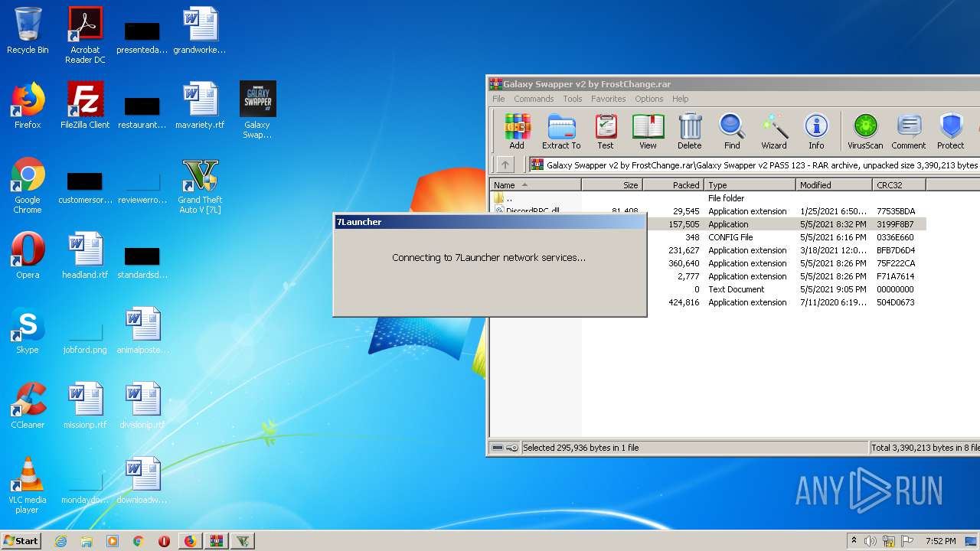This screenshot has height=551, width=980.
Task: Click the archive path address field
Action: coord(754,165)
